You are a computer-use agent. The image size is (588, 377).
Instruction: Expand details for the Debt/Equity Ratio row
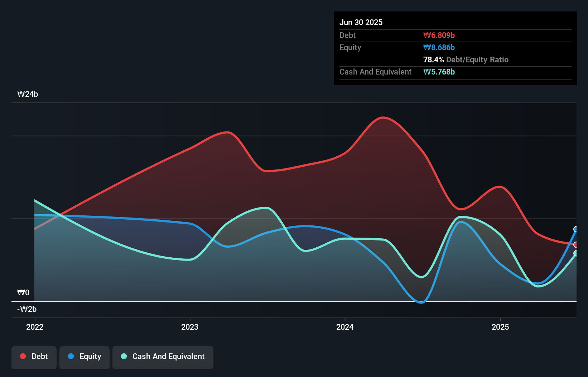[466, 59]
